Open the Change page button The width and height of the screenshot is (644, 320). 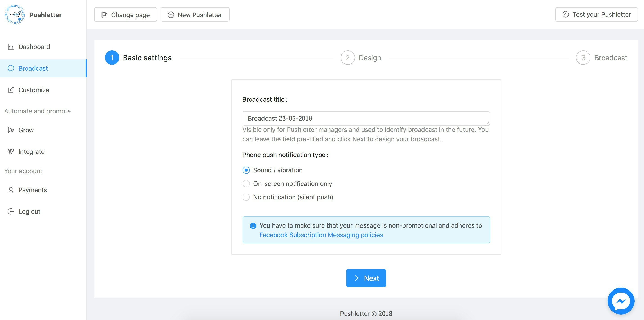126,15
